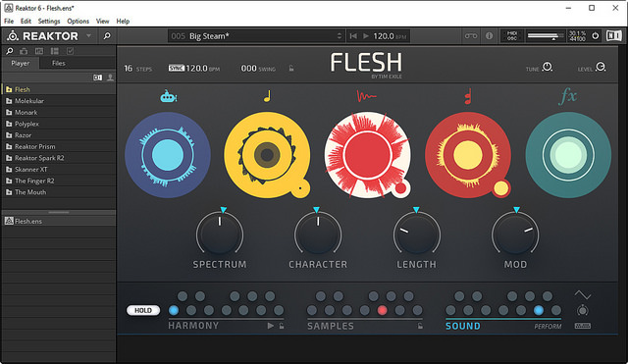Click the SAMPLES section label
Viewport: 628px width, 364px height.
[331, 326]
